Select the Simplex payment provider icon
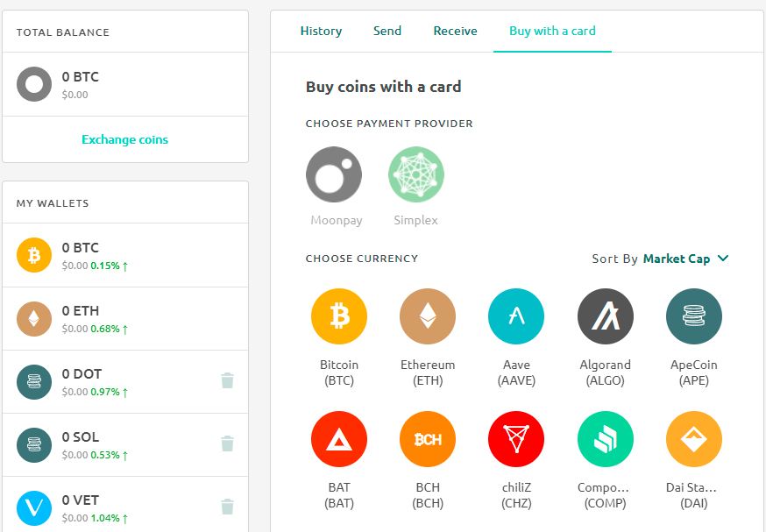 416,174
